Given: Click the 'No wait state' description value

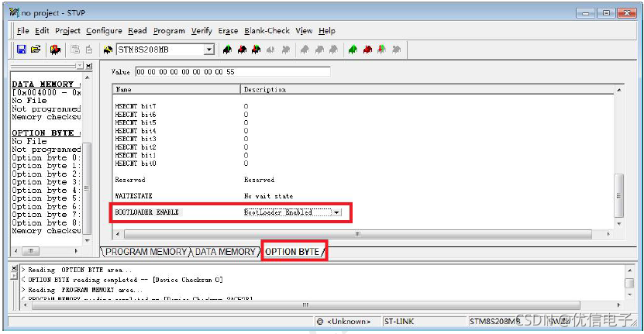Looking at the screenshot, I should [x=268, y=196].
